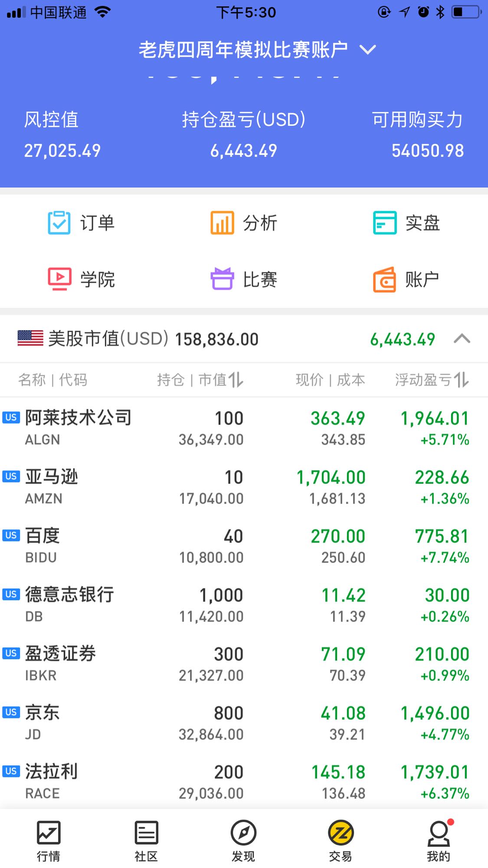Tap the US badge next to 法拉利
This screenshot has width=488, height=868.
11,772
